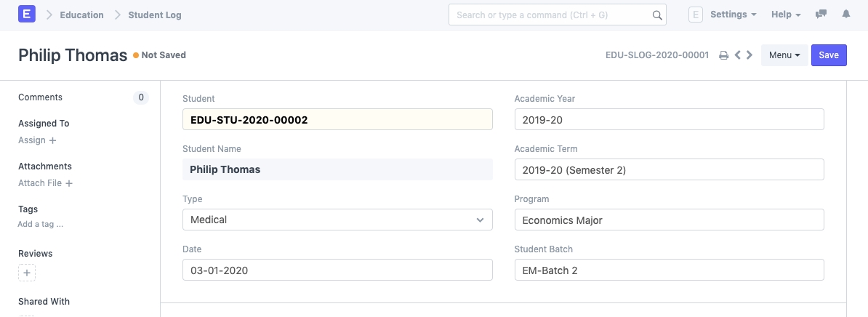Click the search magnifier icon

pos(656,15)
